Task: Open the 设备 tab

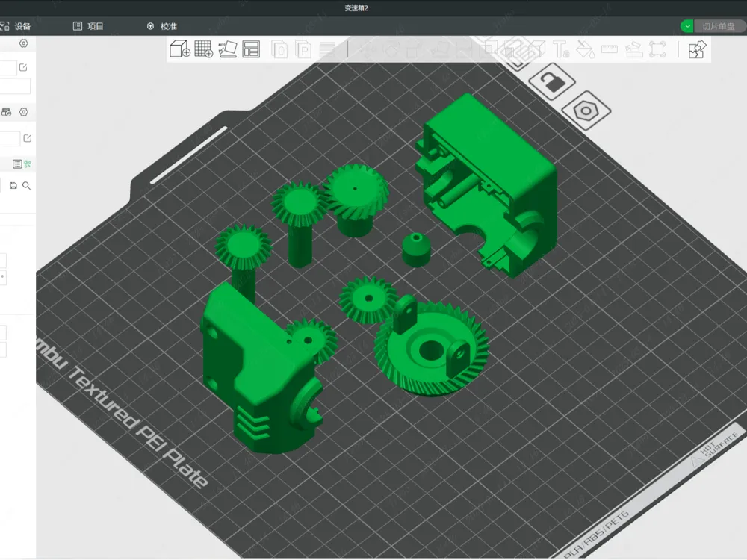Action: [x=16, y=26]
